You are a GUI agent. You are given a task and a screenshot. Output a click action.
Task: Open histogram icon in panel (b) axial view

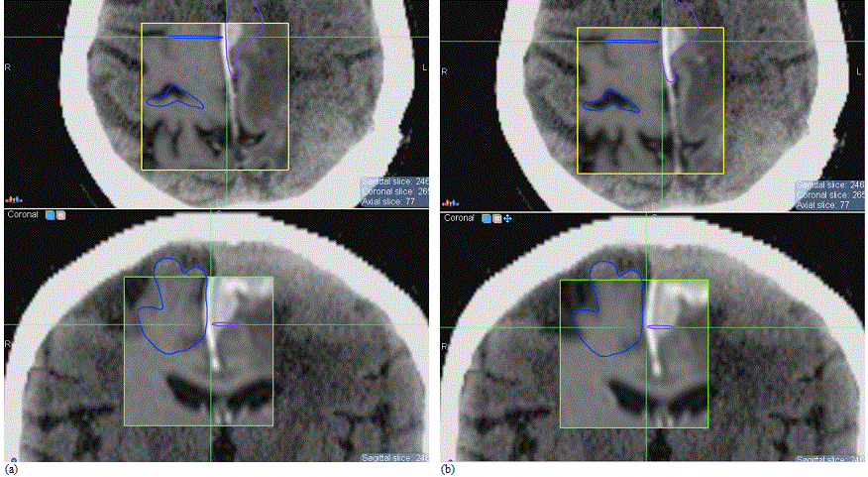[x=450, y=202]
